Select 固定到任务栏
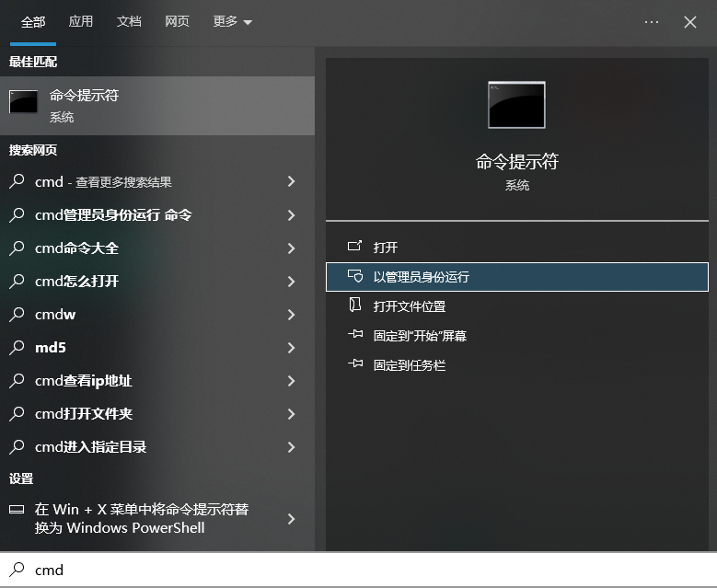 [x=516, y=365]
